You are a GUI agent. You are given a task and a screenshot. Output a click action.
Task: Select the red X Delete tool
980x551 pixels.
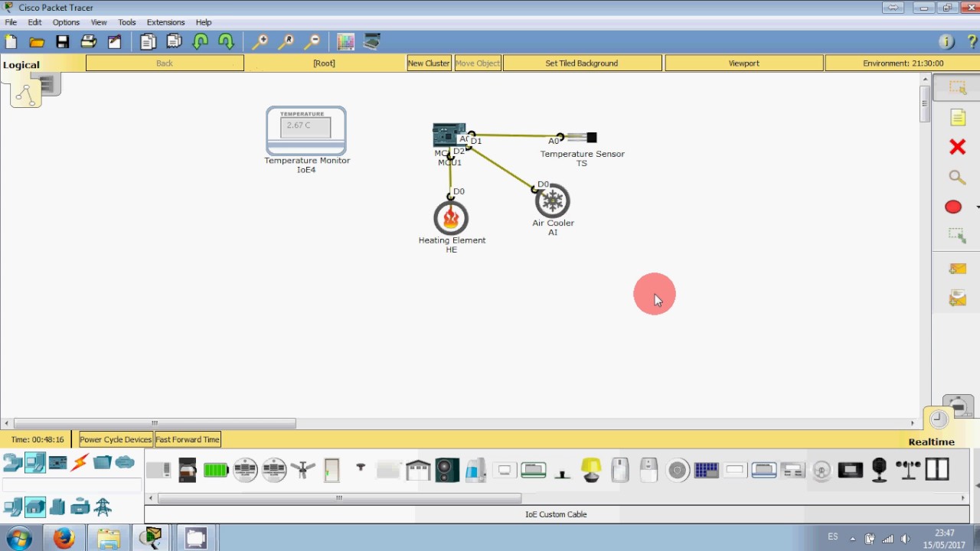(957, 147)
